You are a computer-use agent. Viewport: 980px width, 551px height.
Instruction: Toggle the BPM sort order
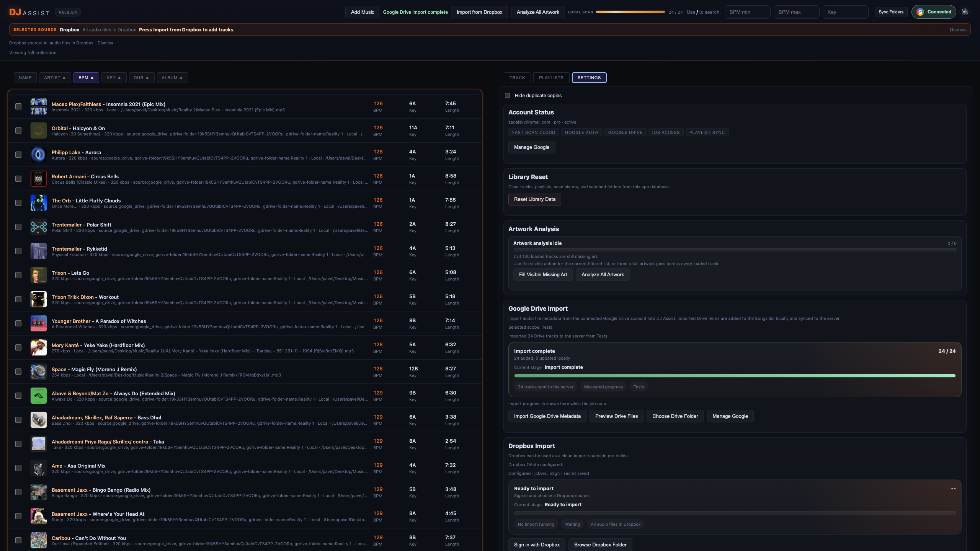(x=86, y=78)
